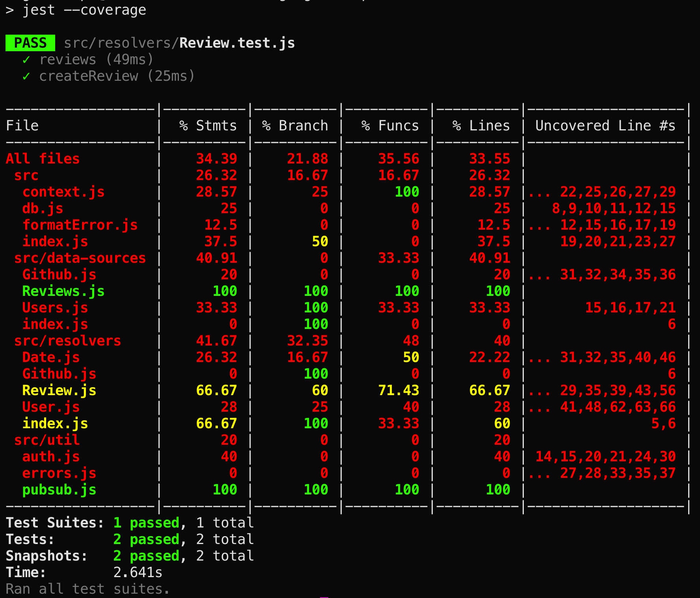Select the src directory row
The image size is (700, 598).
26,175
